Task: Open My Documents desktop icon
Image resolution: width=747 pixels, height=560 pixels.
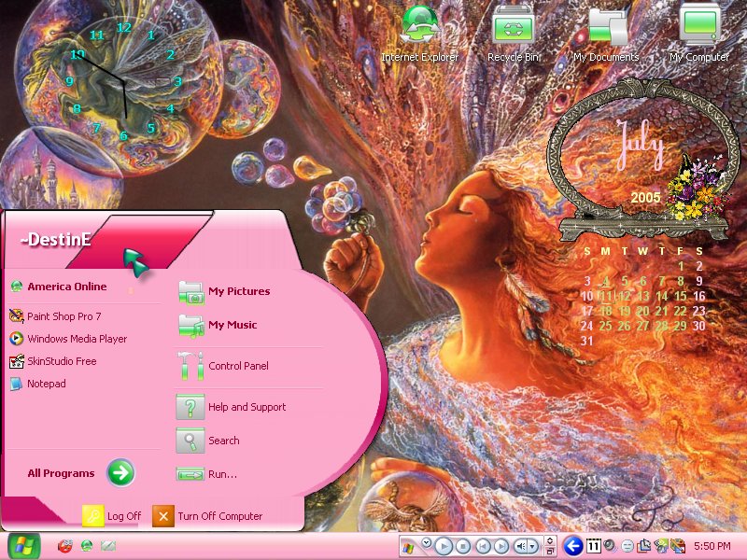Action: coord(606,34)
